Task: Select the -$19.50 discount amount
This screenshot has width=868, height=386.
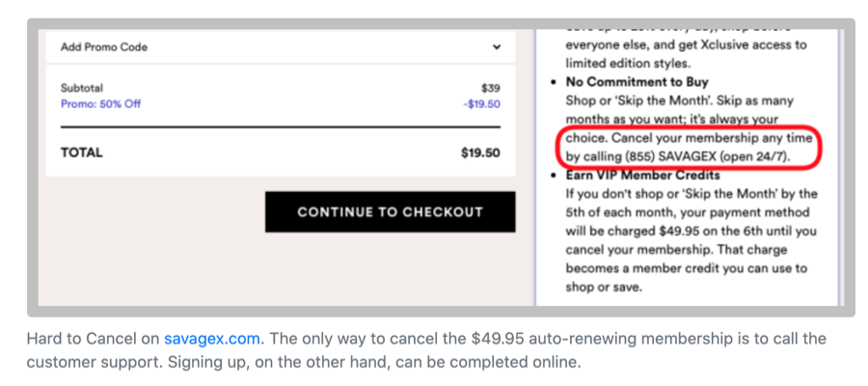Action: 481,104
